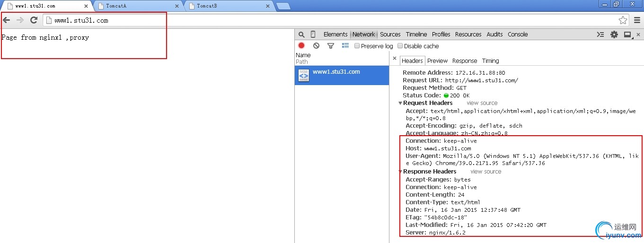
Task: Close the TomcatA browser tab
Action: (177, 6)
